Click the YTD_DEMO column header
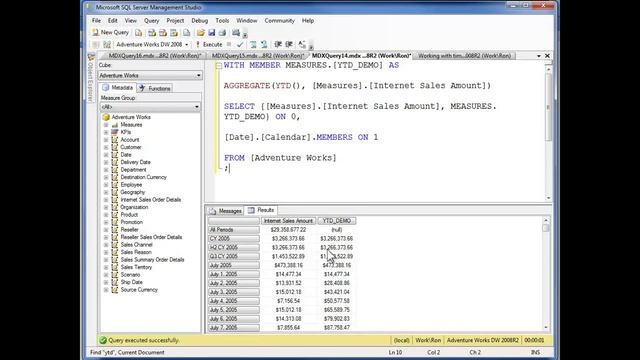The width and height of the screenshot is (640, 360). 337,221
